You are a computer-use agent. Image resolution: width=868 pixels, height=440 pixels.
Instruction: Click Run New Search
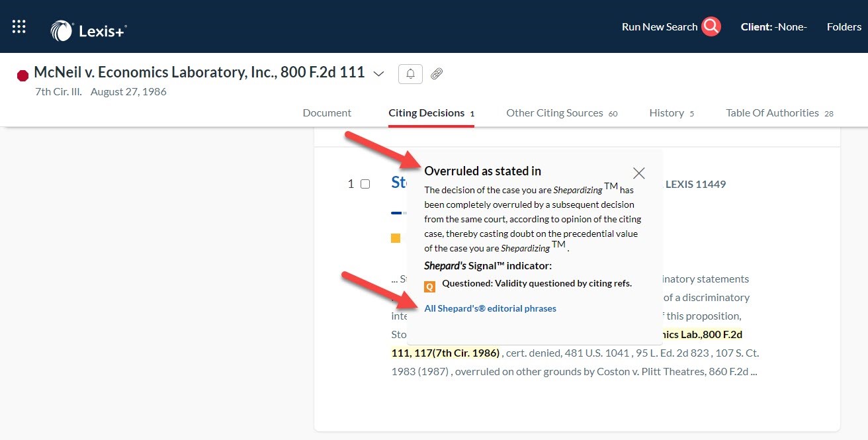(660, 26)
